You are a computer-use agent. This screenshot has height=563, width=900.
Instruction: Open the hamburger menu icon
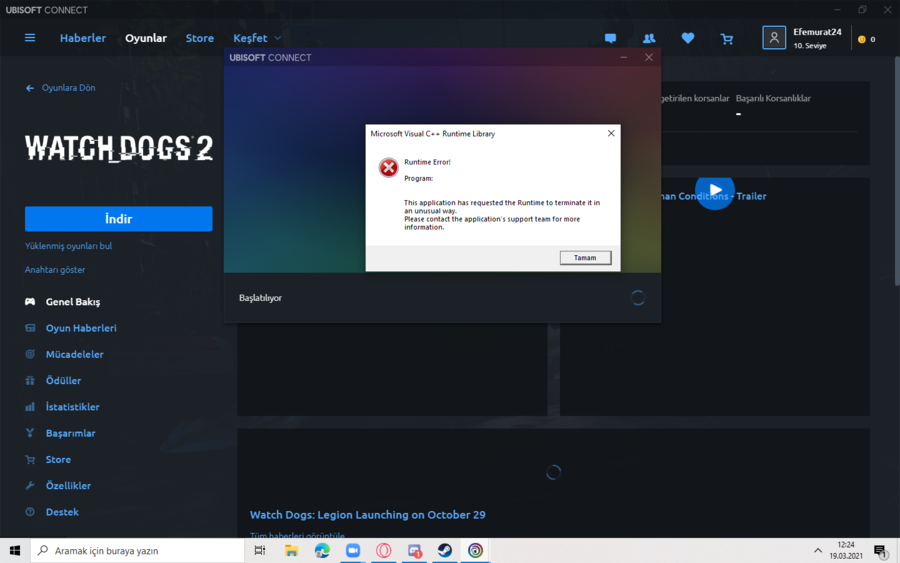pyautogui.click(x=30, y=38)
